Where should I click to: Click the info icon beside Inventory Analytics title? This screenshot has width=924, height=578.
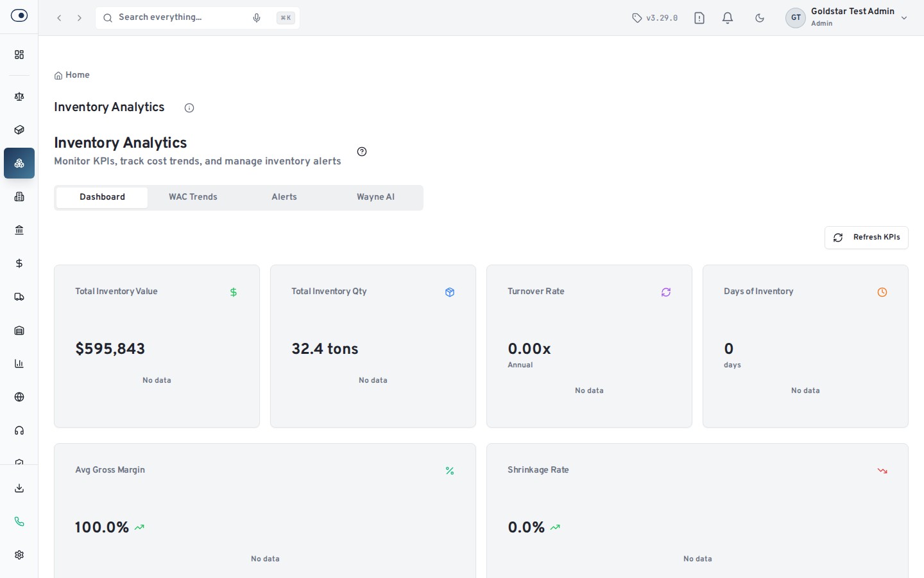point(189,108)
